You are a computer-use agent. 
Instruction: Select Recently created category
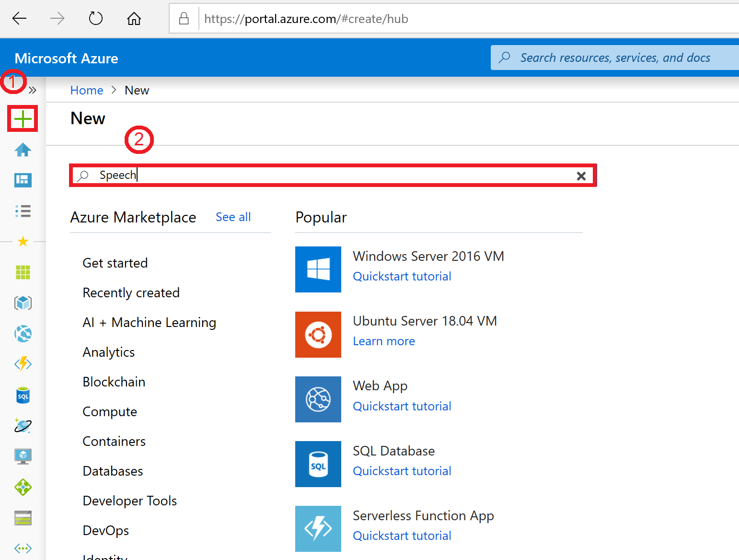coord(131,292)
